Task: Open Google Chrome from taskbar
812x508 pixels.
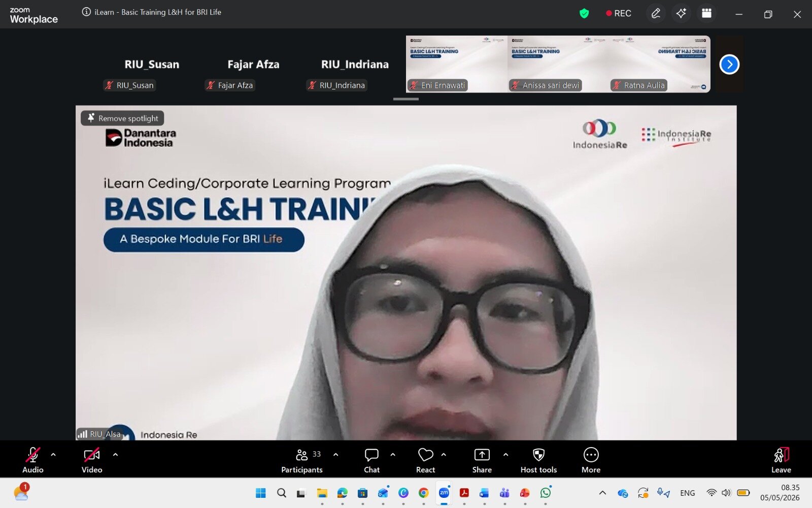Action: click(x=423, y=493)
